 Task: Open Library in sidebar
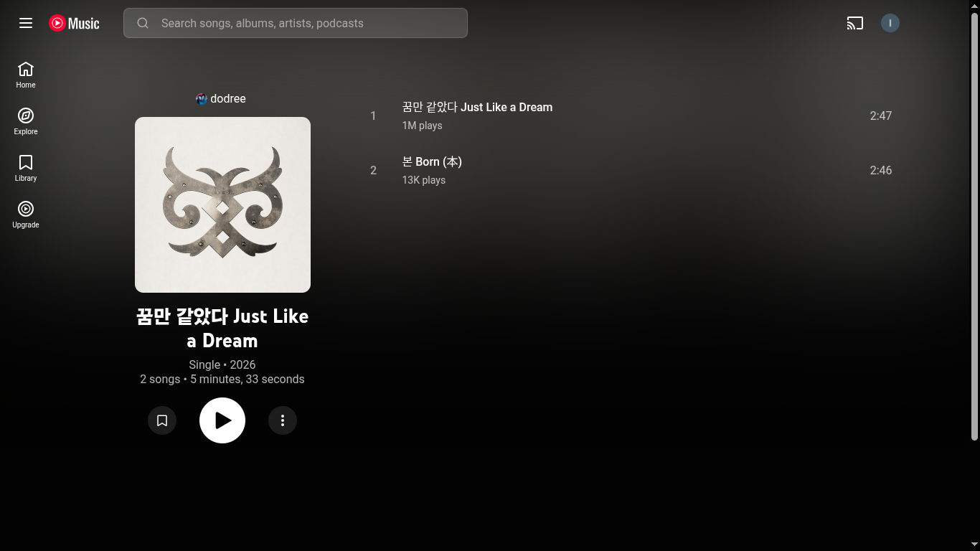[26, 169]
